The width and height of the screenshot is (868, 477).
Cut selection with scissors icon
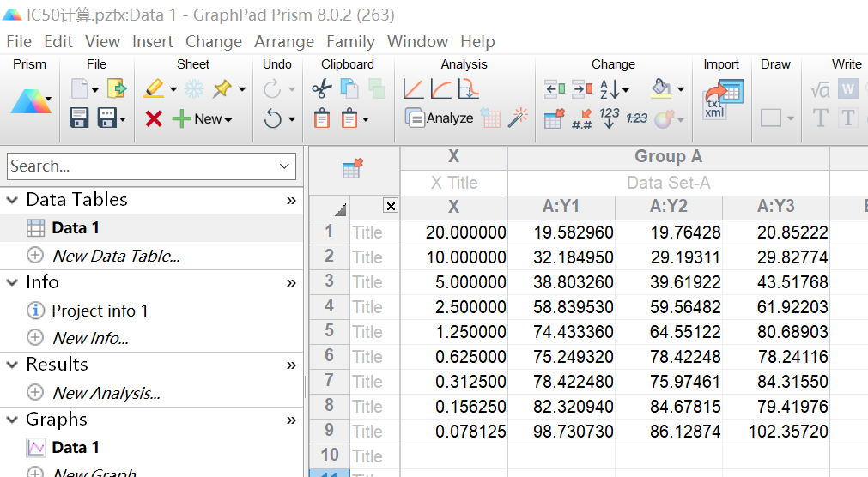[322, 88]
